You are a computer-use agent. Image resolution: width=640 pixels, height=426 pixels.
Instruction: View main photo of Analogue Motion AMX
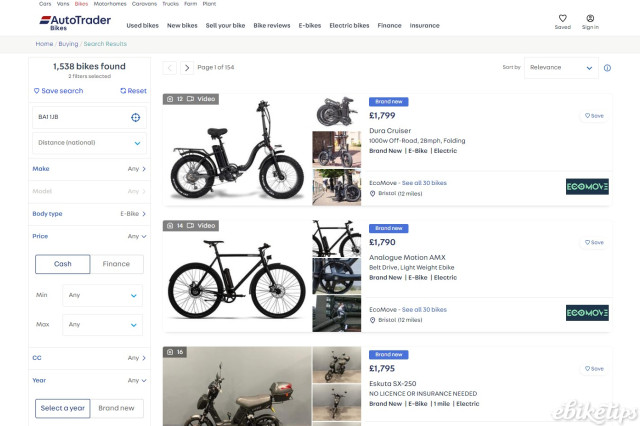tap(237, 276)
